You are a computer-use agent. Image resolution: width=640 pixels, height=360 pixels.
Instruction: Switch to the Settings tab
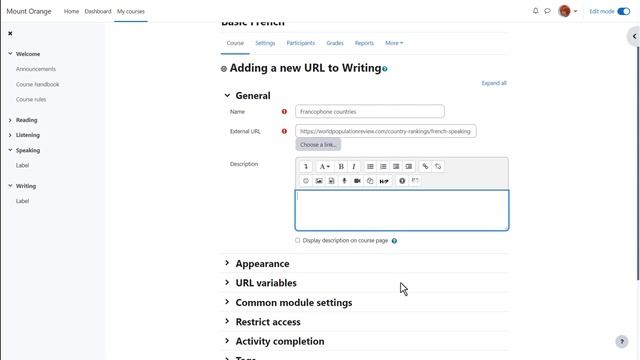click(265, 43)
